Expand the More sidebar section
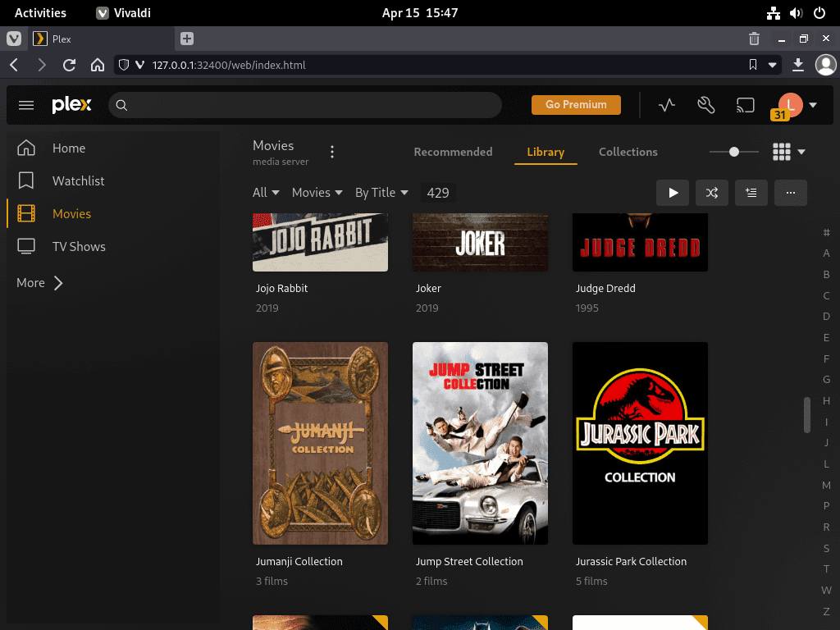Screen dimensions: 840x630 (39, 283)
